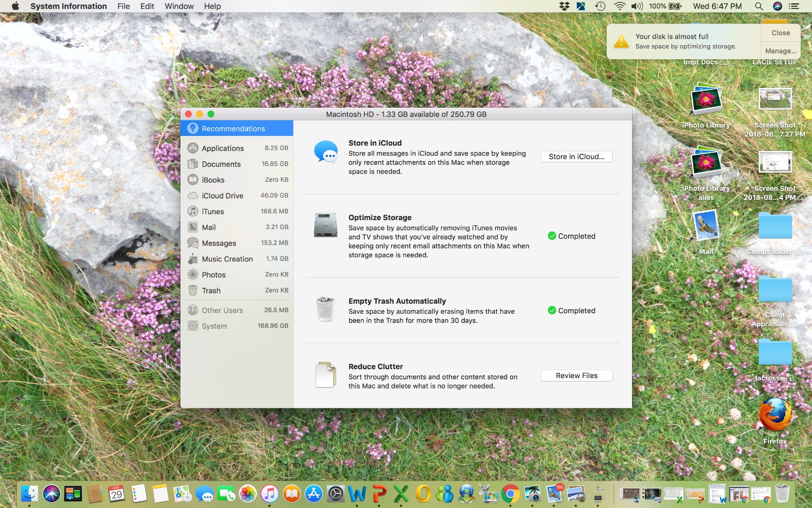Launch iTunes from the Dock
Image resolution: width=812 pixels, height=508 pixels.
click(269, 494)
